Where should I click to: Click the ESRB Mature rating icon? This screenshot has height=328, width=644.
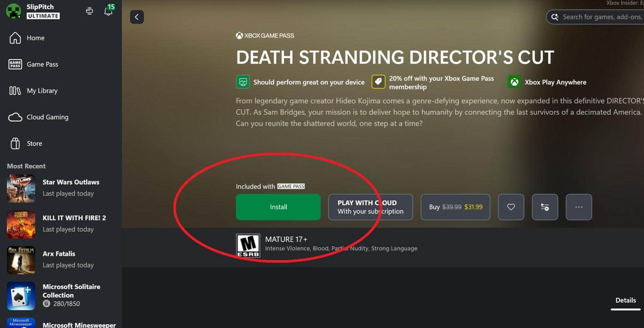pyautogui.click(x=248, y=245)
